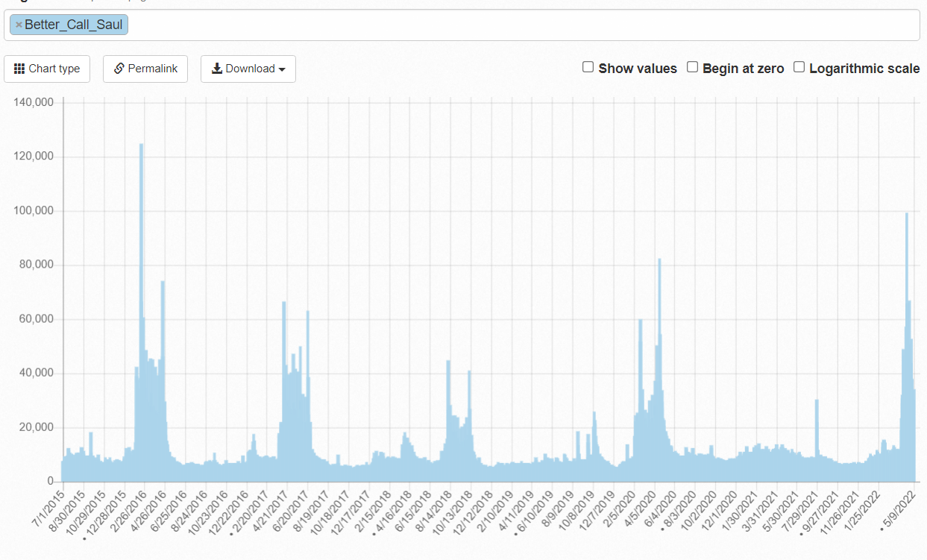
Task: Enable the Show values checkbox
Action: pyautogui.click(x=588, y=67)
